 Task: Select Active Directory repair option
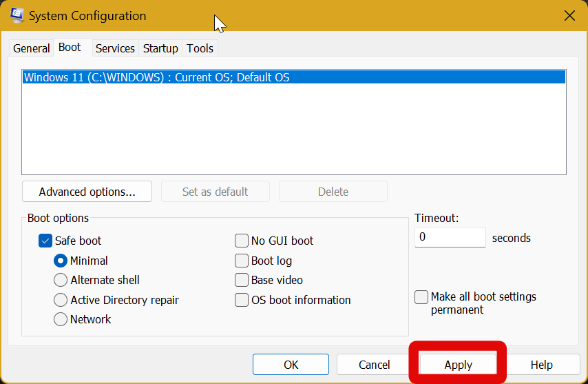[x=61, y=300]
